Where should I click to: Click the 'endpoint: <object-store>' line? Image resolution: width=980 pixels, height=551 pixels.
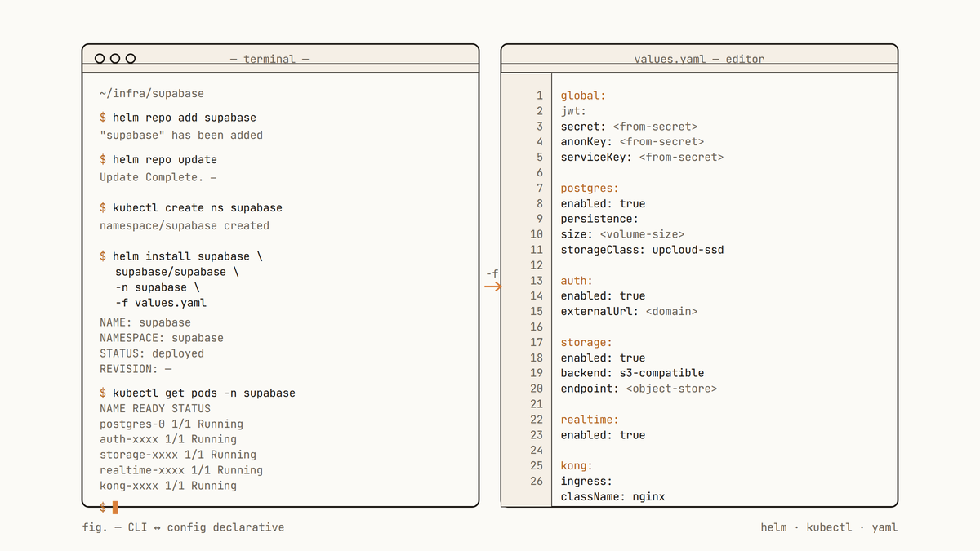(639, 389)
